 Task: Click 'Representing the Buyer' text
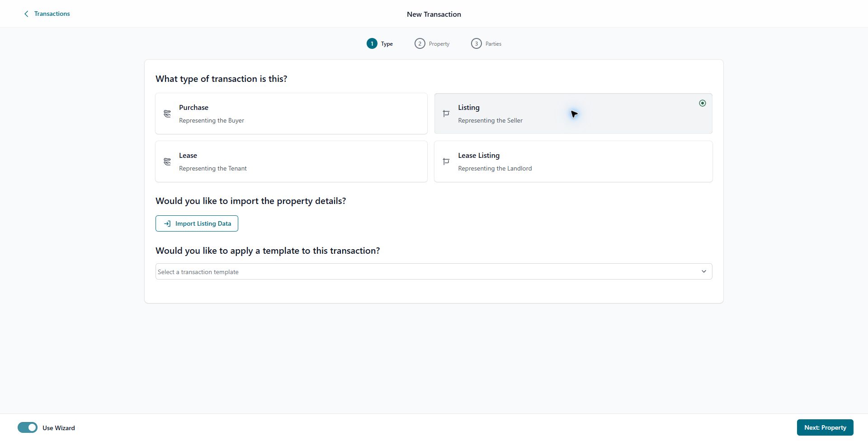(212, 120)
